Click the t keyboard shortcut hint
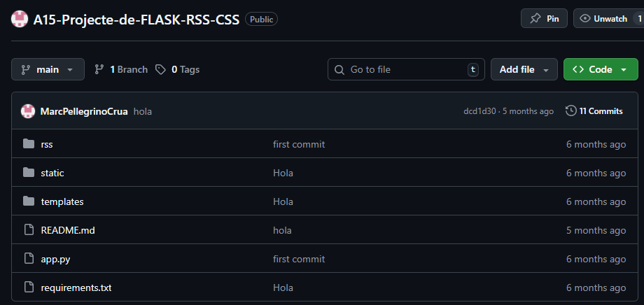644x305 pixels. (473, 69)
